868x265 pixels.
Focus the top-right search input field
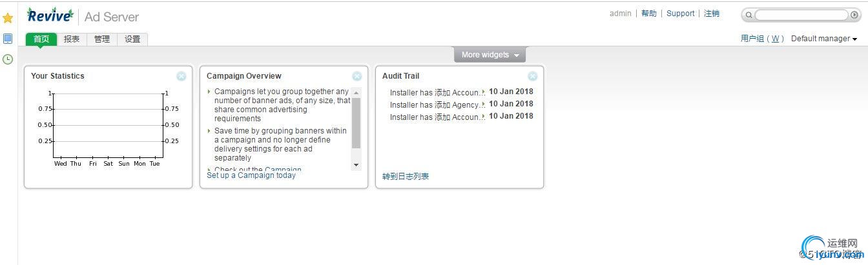click(801, 15)
